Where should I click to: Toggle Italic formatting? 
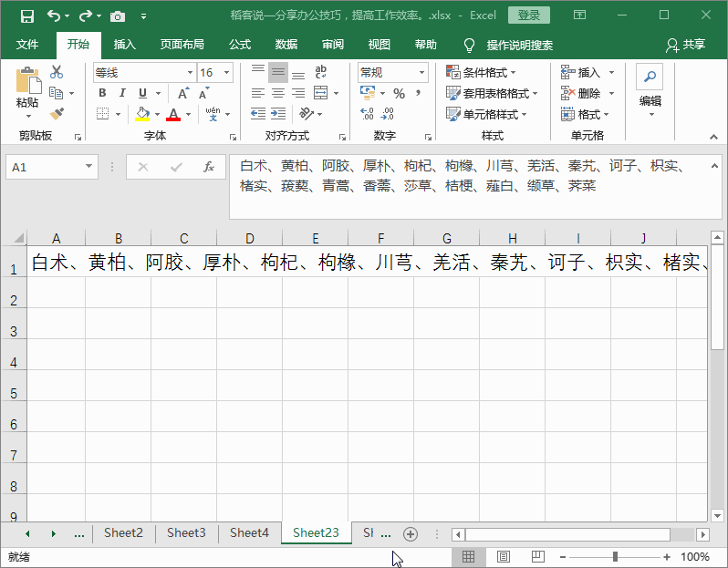122,93
